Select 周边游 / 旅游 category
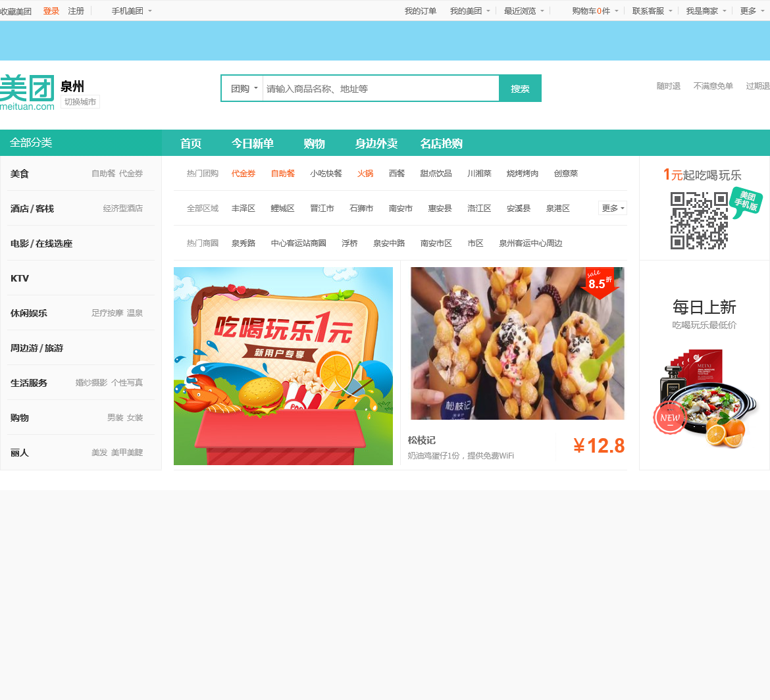 coord(37,348)
